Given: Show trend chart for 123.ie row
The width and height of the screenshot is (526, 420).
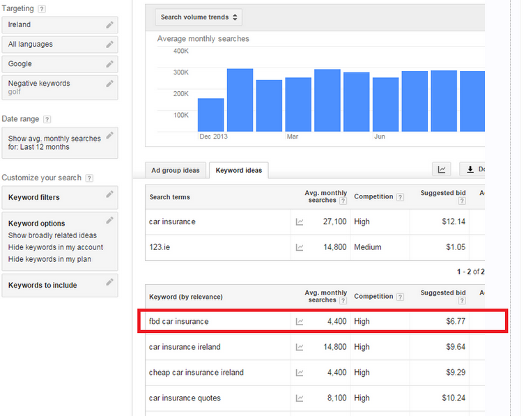Looking at the screenshot, I should tap(300, 247).
